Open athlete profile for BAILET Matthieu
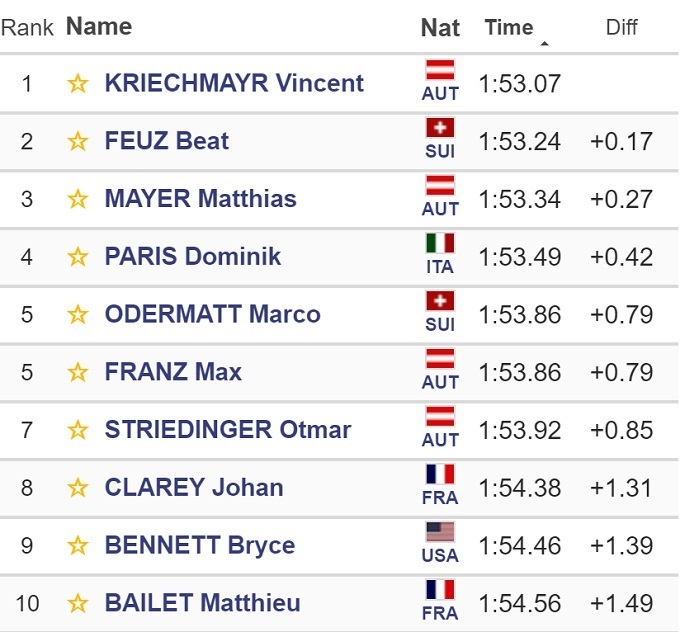 point(202,604)
